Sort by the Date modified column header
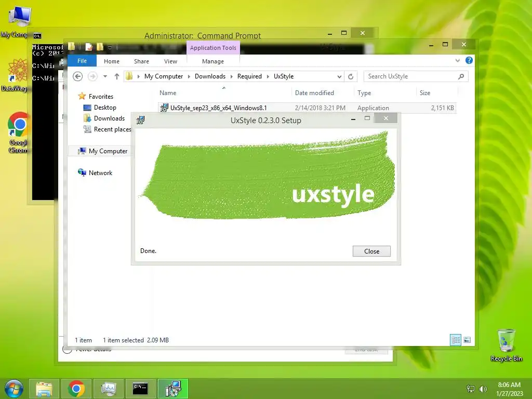This screenshot has height=399, width=532. point(314,93)
